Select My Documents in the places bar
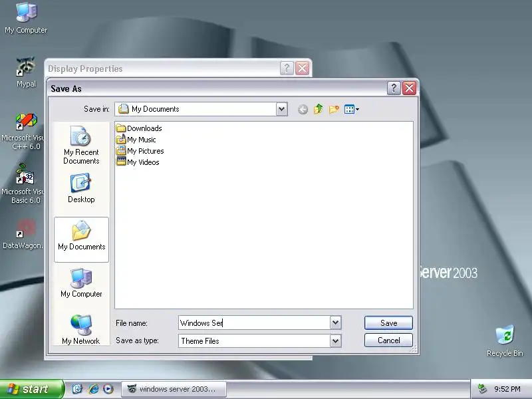Viewport: 532px width, 399px height. [81, 239]
